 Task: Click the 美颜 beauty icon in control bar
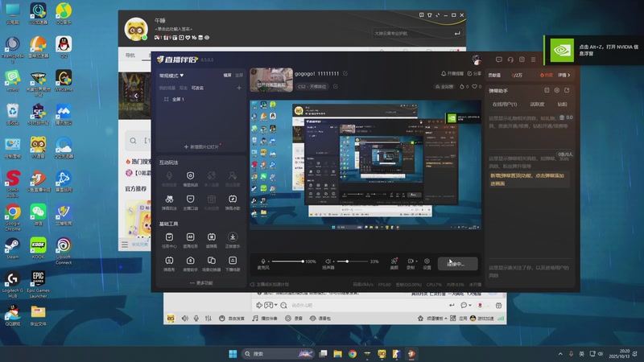pyautogui.click(x=394, y=261)
